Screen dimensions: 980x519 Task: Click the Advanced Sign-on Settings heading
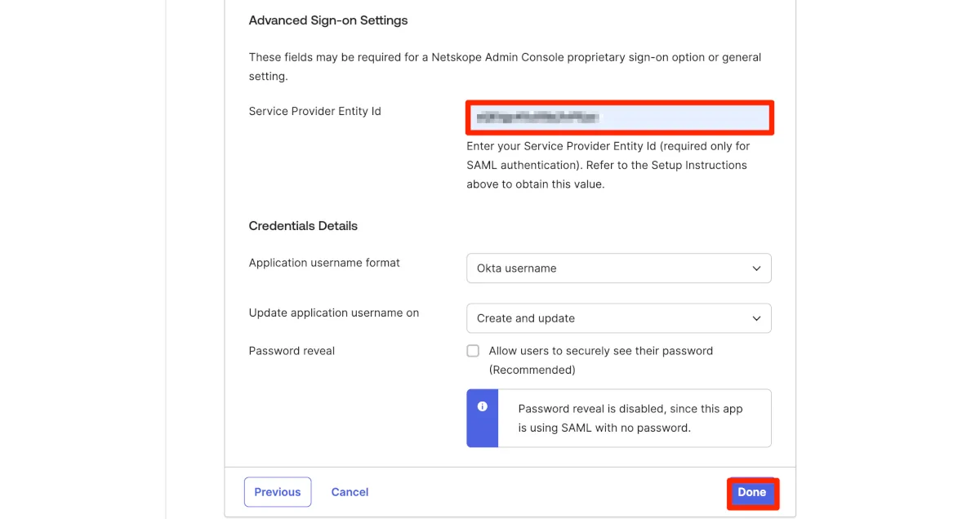328,20
